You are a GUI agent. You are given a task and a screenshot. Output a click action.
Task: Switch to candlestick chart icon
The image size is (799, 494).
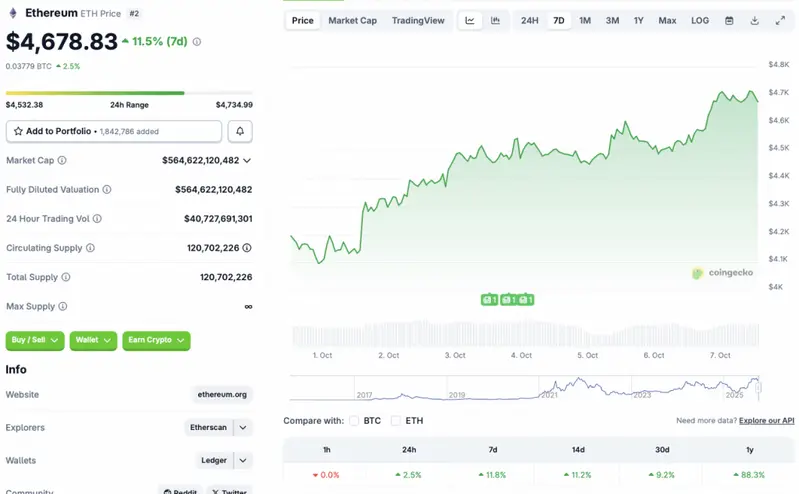pos(495,20)
